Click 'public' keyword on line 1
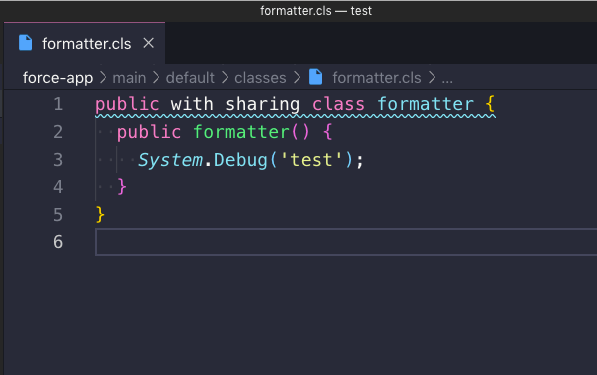 pos(127,104)
